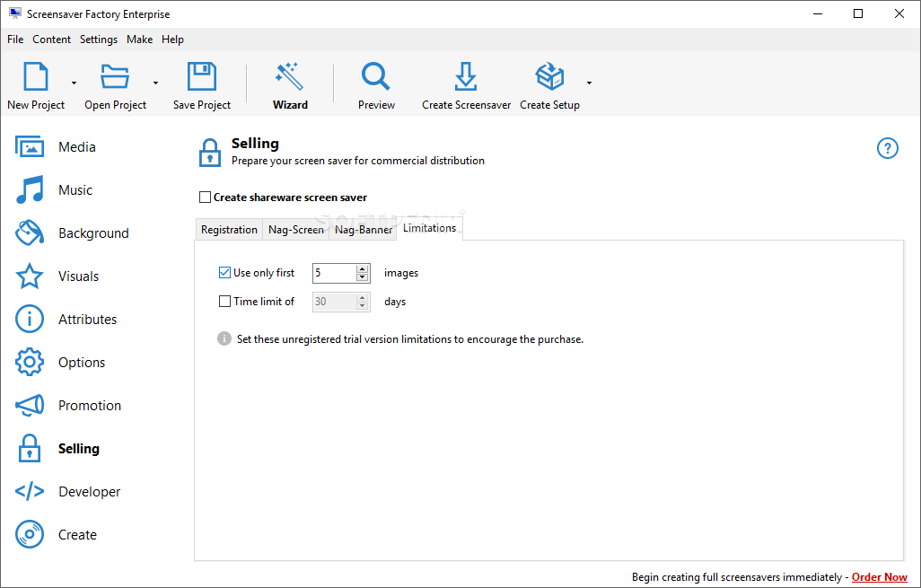Viewport: 921px width, 588px height.
Task: Click the Create Screensaver label
Action: (467, 104)
